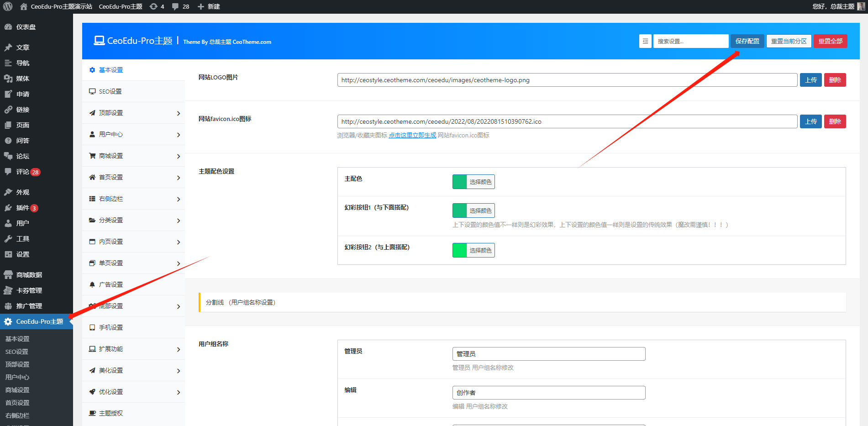Click 删除 for 网站favicon.ico图标
Image resolution: width=868 pixels, height=426 pixels.
[835, 121]
